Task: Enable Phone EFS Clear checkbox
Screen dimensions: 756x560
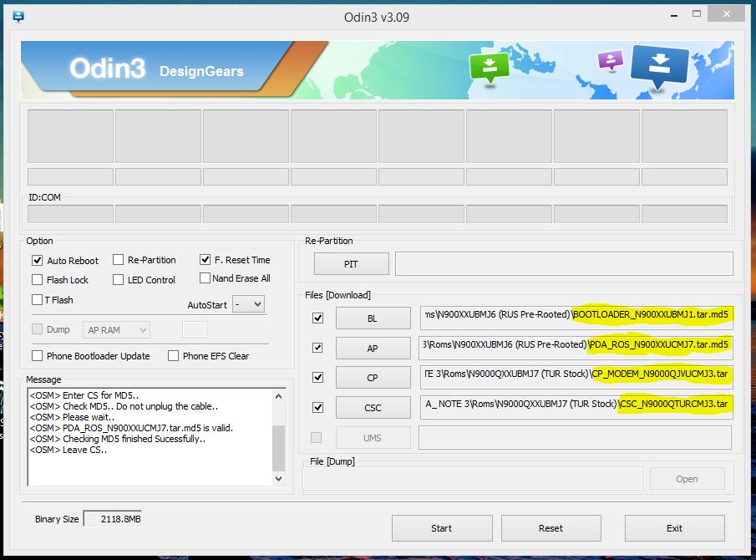Action: pos(173,356)
